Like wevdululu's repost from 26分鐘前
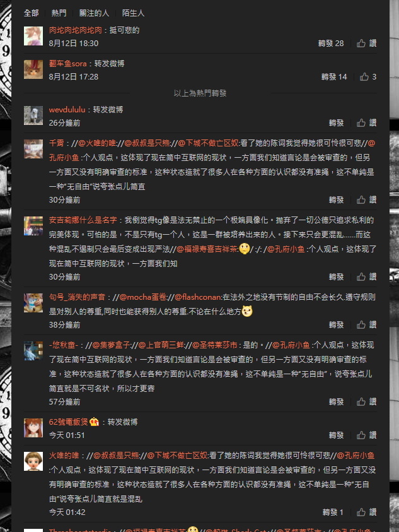The width and height of the screenshot is (399, 532). (x=366, y=122)
